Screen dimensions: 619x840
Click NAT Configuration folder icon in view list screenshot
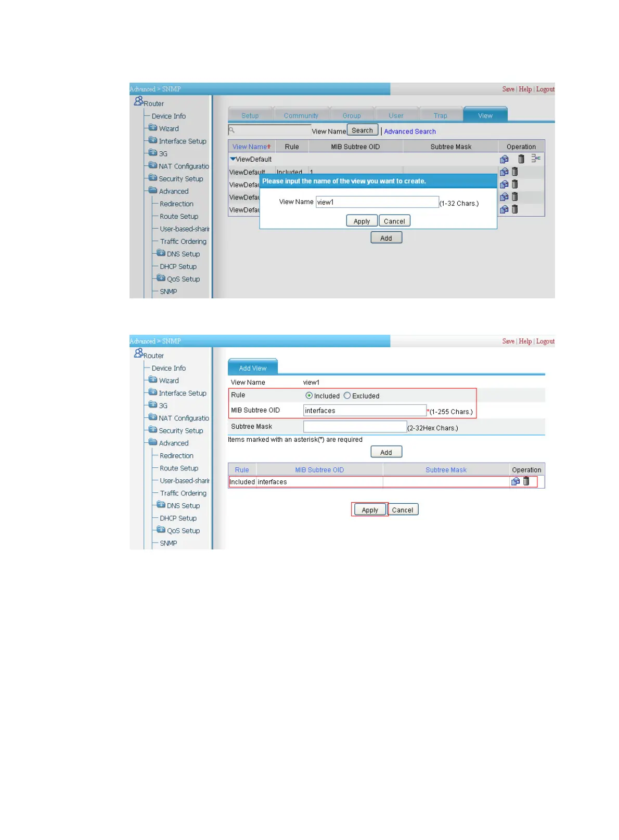tap(153, 165)
